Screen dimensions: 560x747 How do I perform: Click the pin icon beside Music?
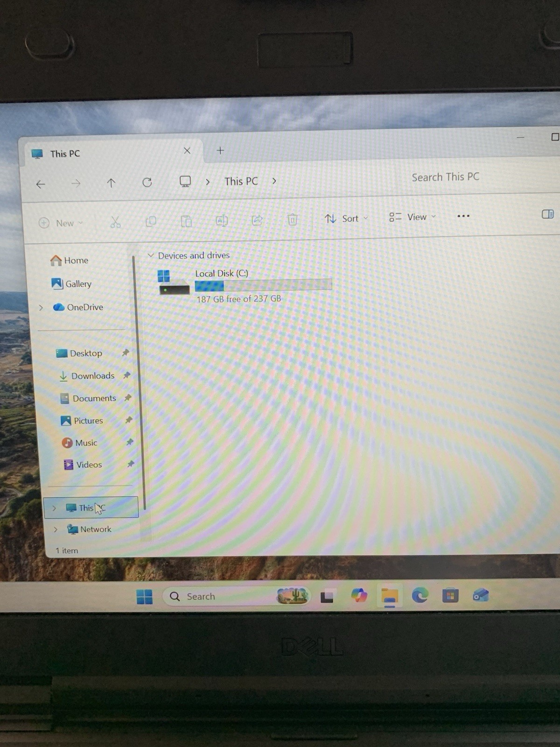click(130, 442)
